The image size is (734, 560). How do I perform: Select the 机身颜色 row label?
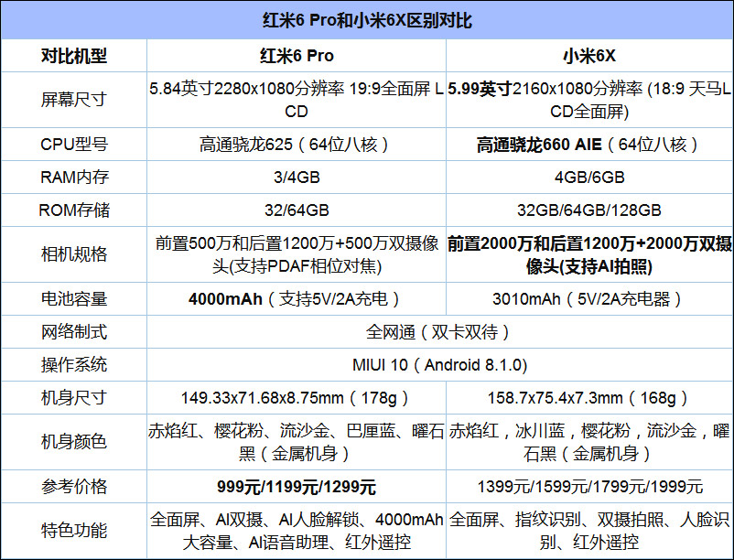pyautogui.click(x=74, y=442)
